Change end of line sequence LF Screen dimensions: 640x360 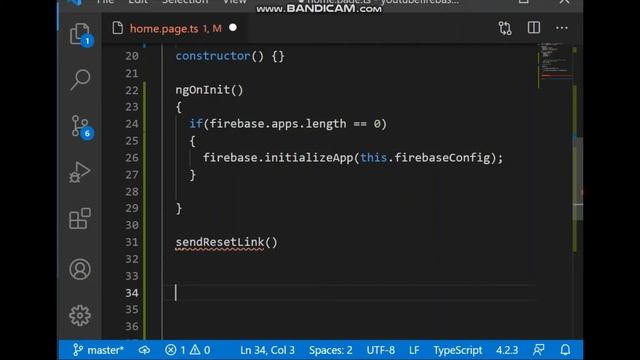coord(414,350)
